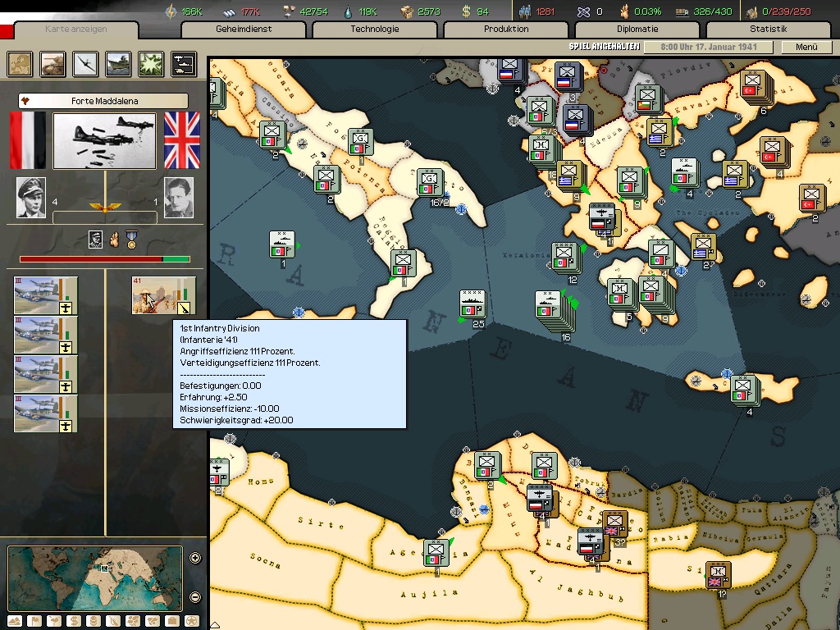
Task: Open the Menü button
Action: point(806,47)
